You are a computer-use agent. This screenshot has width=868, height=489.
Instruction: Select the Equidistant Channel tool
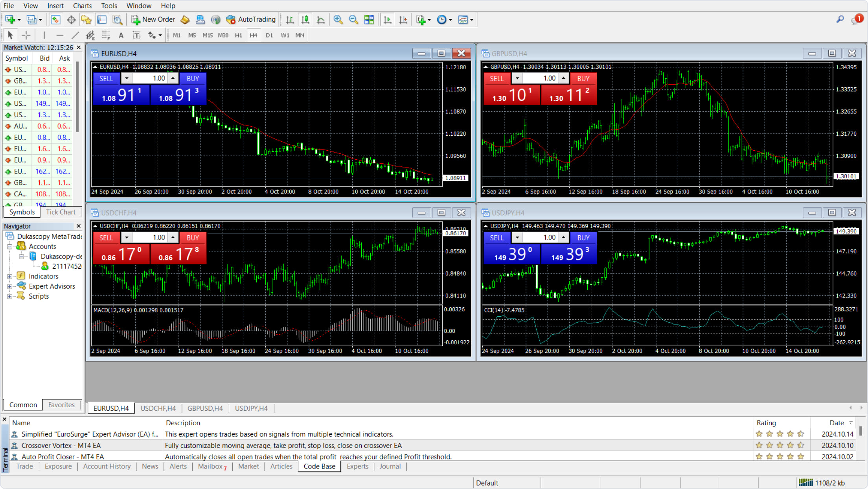[90, 35]
